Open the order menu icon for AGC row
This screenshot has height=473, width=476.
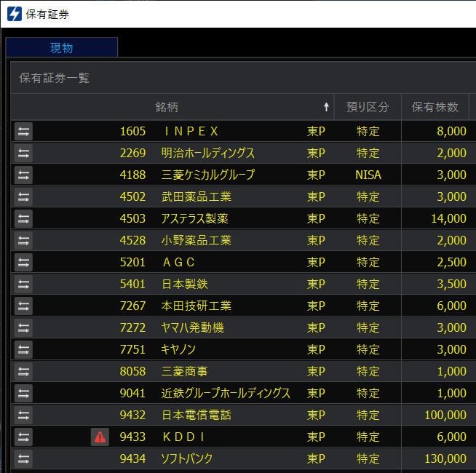click(23, 262)
